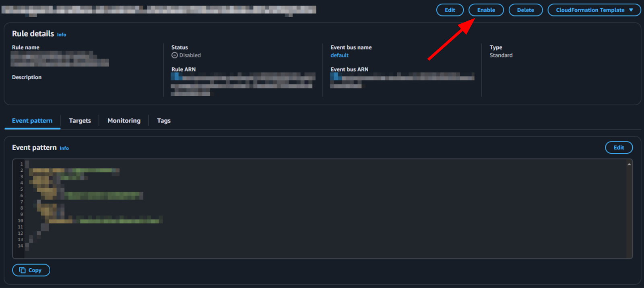644x288 pixels.
Task: Open Info link beside Event pattern heading
Action: point(64,148)
